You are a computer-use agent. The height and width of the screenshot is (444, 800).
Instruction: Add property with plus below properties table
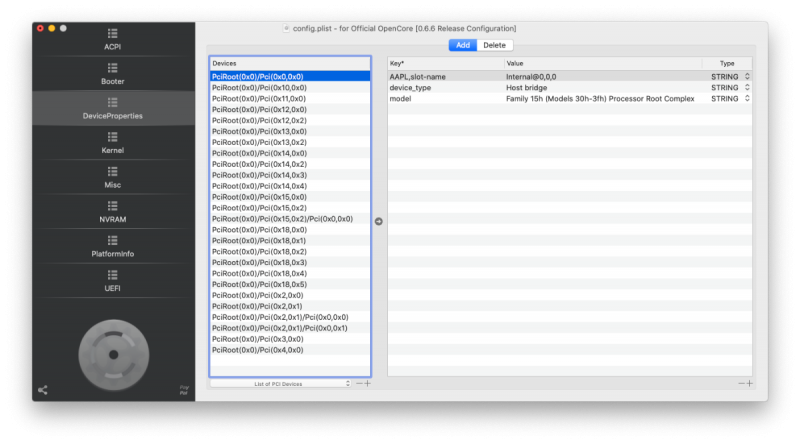coord(749,383)
